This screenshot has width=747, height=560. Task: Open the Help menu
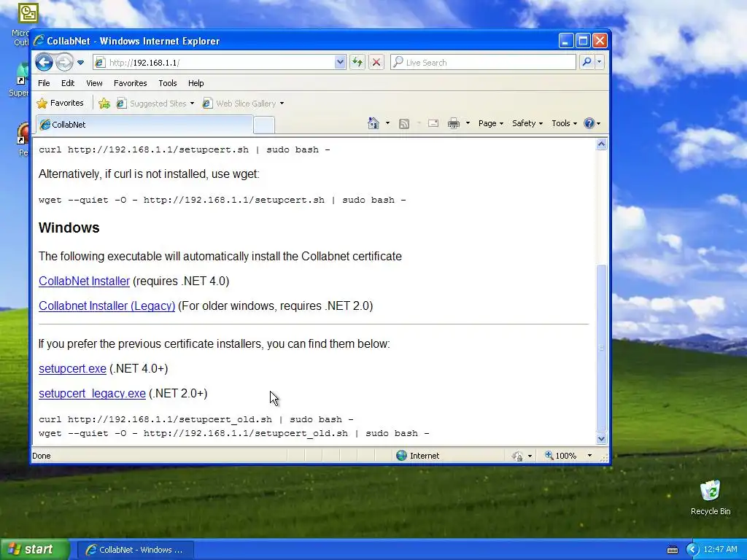point(196,83)
